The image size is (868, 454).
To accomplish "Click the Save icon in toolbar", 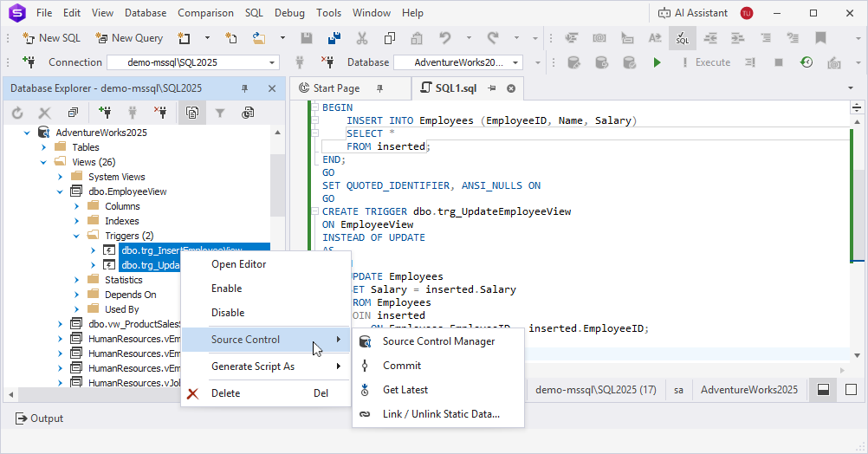I will (x=306, y=38).
